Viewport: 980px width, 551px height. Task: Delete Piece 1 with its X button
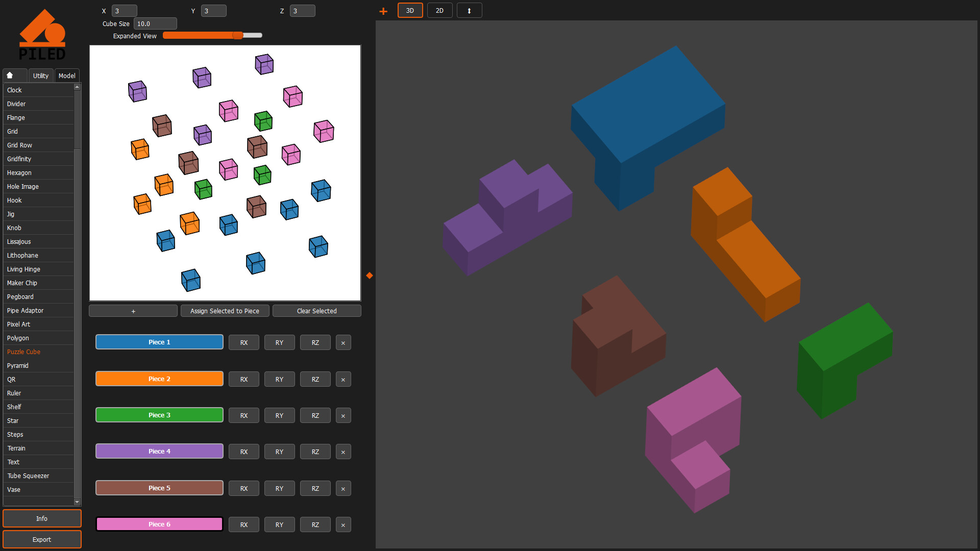click(x=343, y=343)
